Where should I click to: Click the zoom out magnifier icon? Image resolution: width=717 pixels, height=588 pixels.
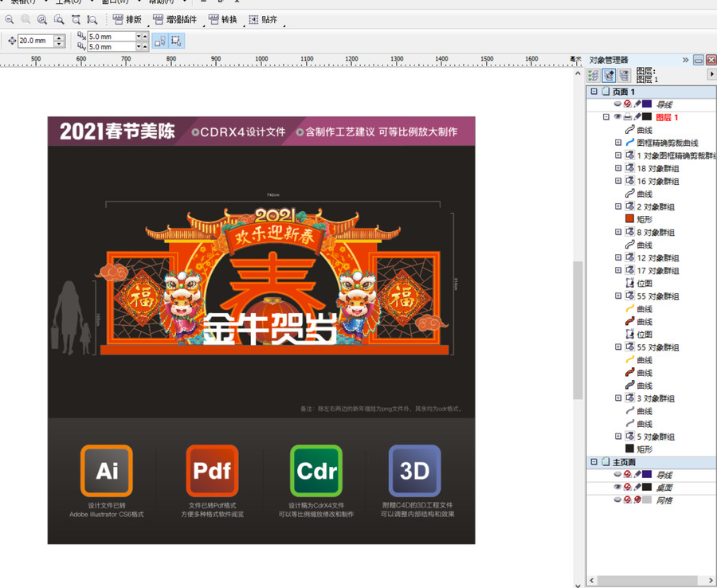[x=9, y=19]
